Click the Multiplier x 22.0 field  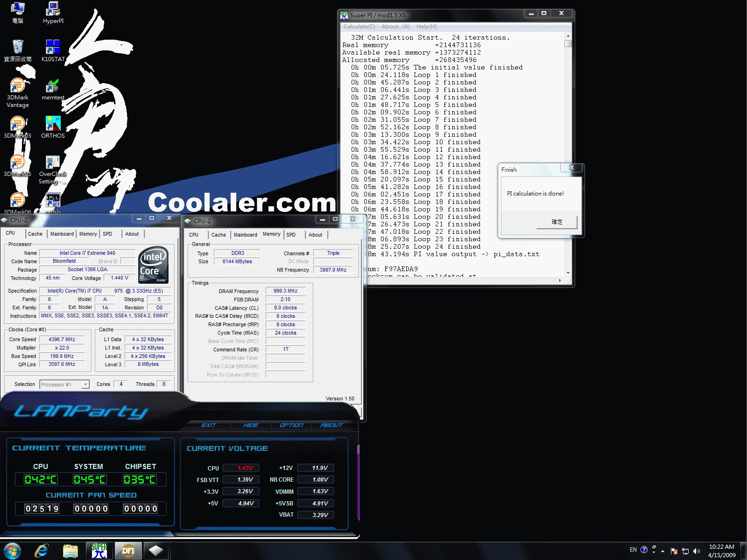point(62,348)
